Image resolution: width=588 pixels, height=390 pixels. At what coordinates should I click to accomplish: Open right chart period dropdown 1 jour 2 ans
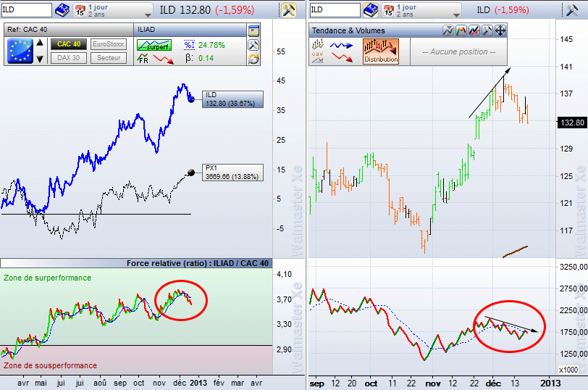coord(421,10)
